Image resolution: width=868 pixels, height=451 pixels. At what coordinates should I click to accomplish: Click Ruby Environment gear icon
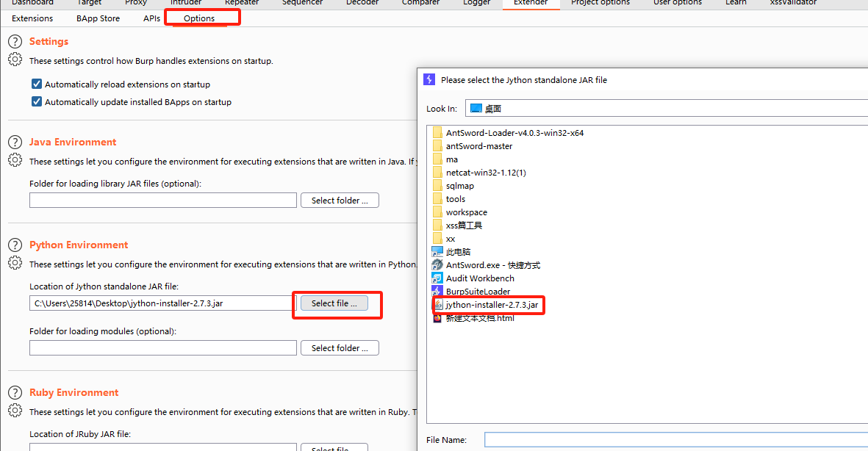(x=15, y=411)
